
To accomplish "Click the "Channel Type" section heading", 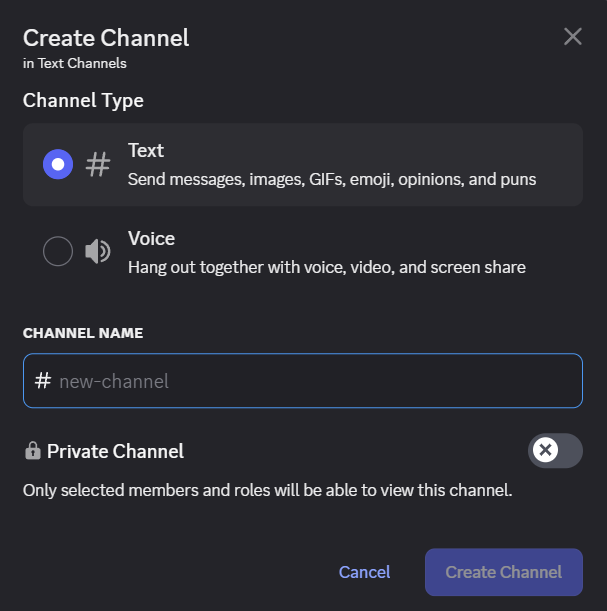I will [x=83, y=101].
